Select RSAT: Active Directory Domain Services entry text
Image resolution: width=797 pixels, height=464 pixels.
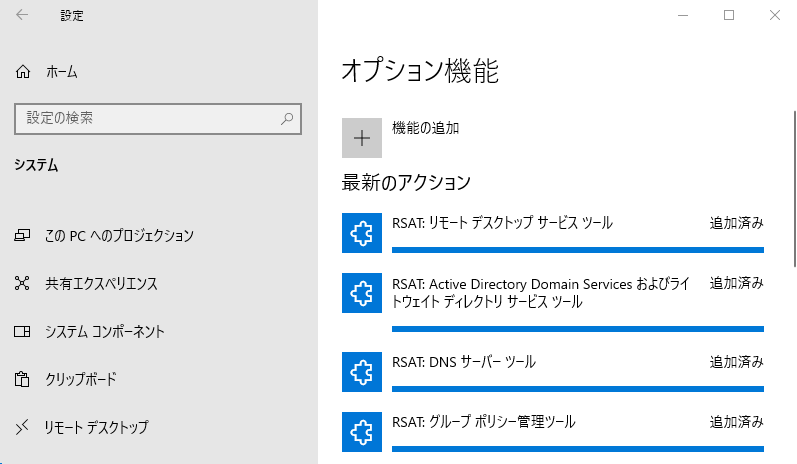[x=541, y=293]
